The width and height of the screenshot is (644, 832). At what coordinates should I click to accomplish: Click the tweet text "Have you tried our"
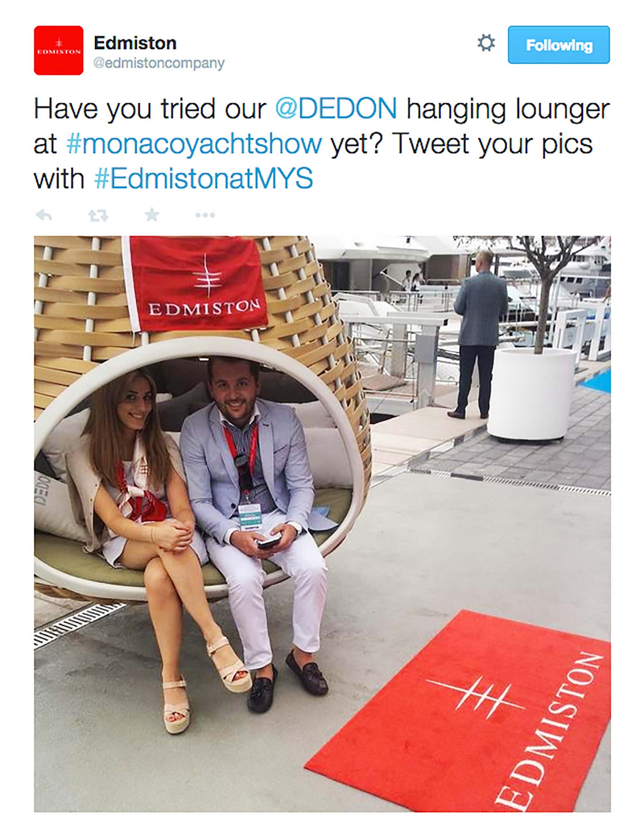coord(150,109)
